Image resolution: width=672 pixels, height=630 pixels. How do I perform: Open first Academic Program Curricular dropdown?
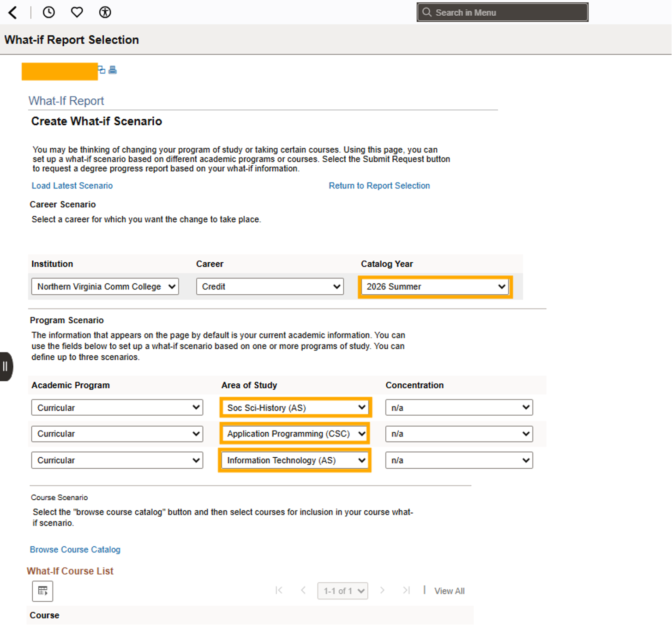[x=117, y=408]
